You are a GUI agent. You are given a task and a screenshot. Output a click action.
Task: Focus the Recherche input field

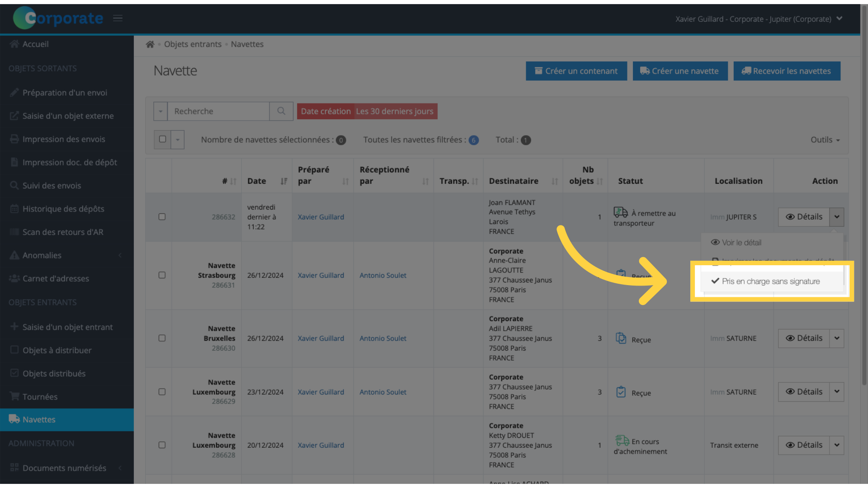[x=218, y=111]
